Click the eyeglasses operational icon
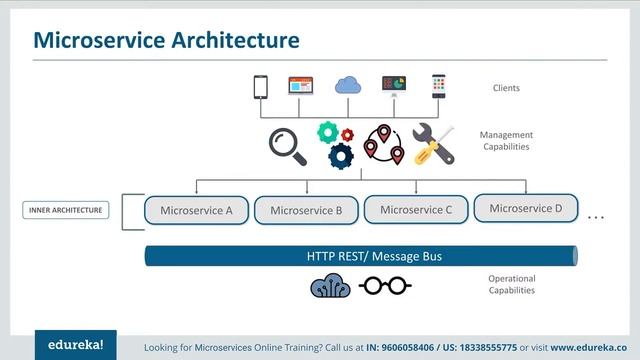Viewport: 640px width, 360px height. (385, 285)
